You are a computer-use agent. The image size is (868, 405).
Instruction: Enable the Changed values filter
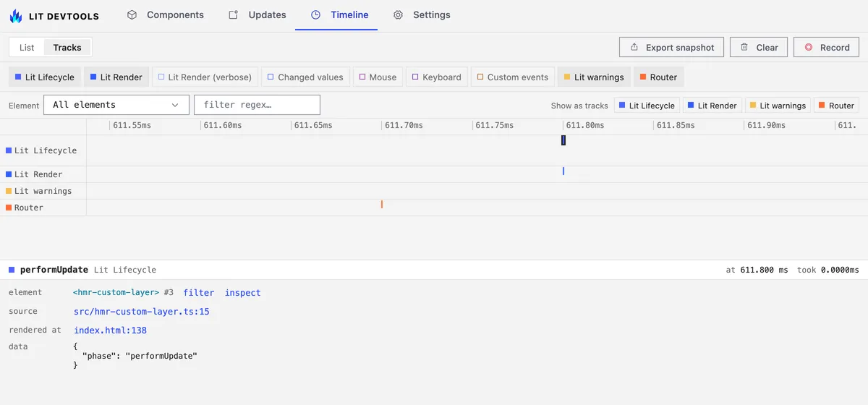[x=306, y=77]
